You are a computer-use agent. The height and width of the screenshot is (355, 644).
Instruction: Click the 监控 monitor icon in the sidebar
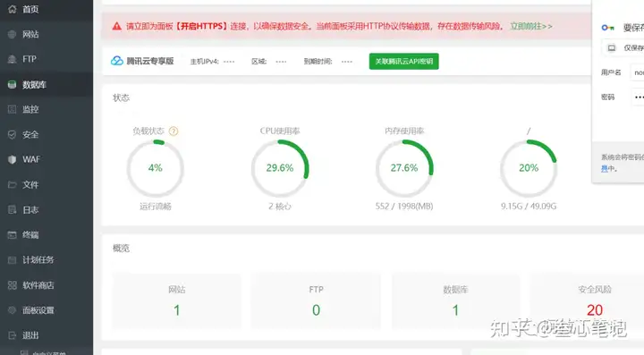pyautogui.click(x=13, y=109)
